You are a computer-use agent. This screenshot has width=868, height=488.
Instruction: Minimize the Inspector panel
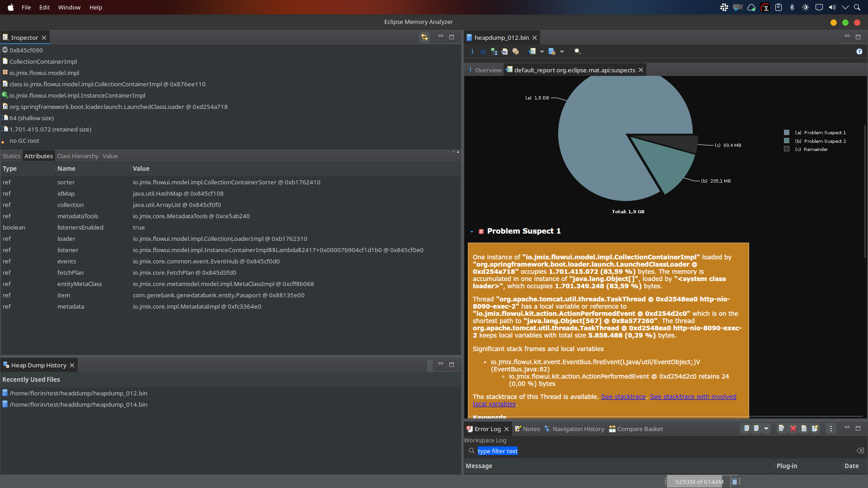point(441,37)
